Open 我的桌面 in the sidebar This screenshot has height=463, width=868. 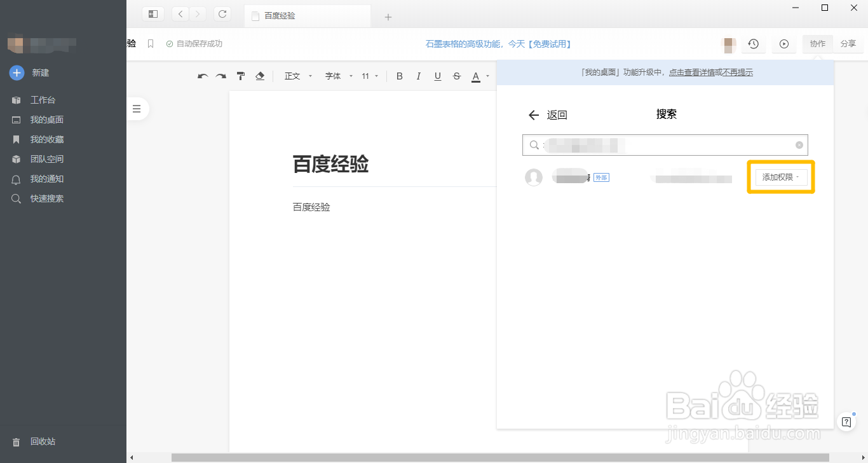(46, 120)
